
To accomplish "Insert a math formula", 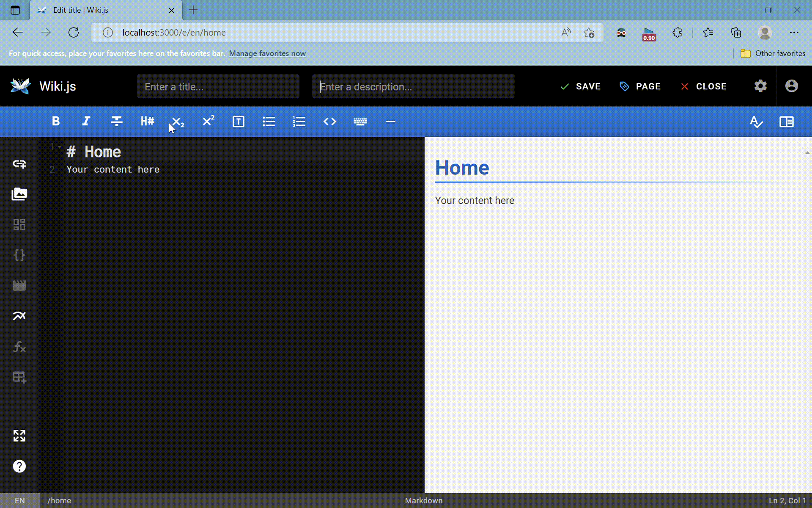I will (19, 347).
